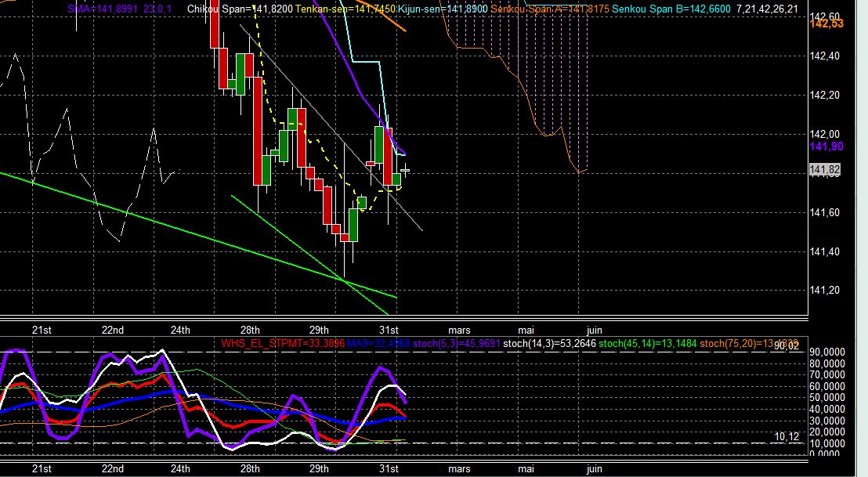
Task: Select the 20,0000 stochastic scale value
Action: [x=827, y=432]
